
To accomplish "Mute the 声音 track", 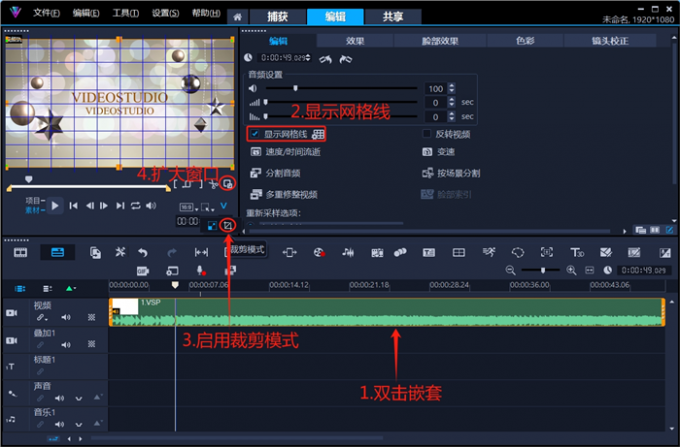I will tap(59, 398).
